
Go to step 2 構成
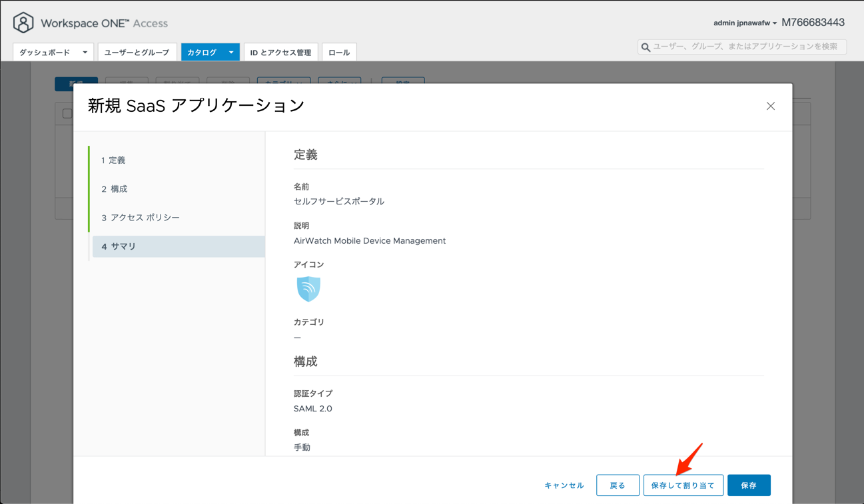click(178, 189)
